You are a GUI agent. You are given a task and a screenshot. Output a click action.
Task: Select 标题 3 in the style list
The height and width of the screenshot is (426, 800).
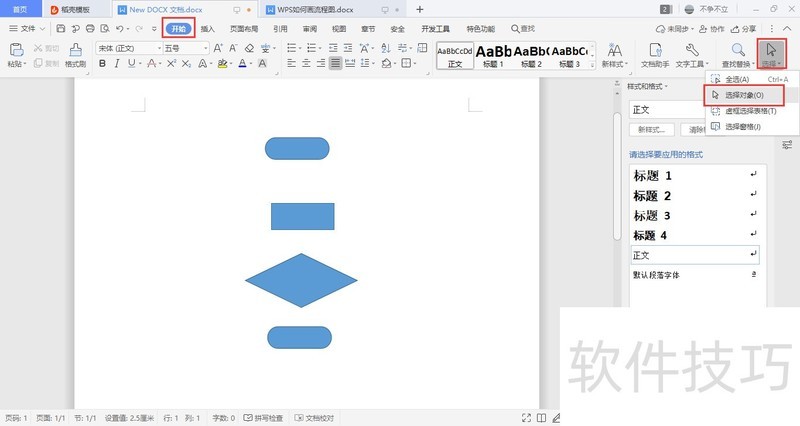click(x=695, y=215)
